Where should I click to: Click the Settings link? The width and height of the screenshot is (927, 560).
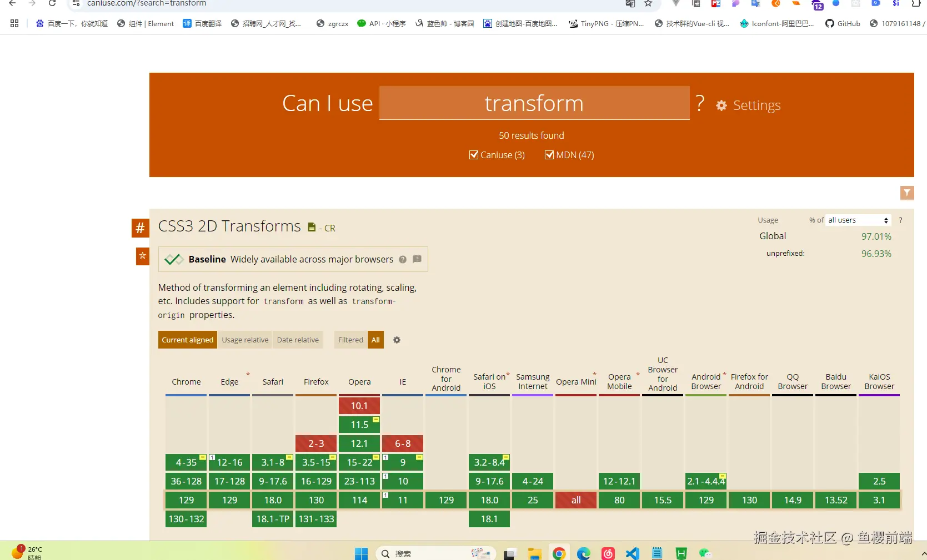756,105
